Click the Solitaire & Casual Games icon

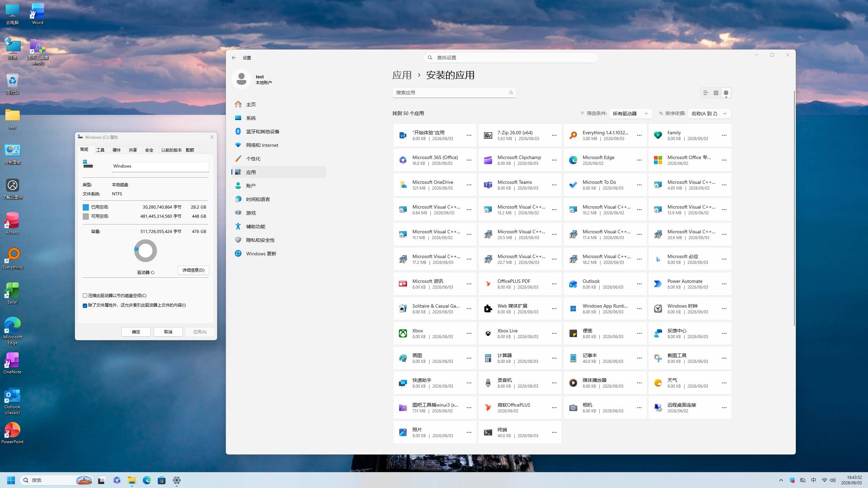click(403, 309)
